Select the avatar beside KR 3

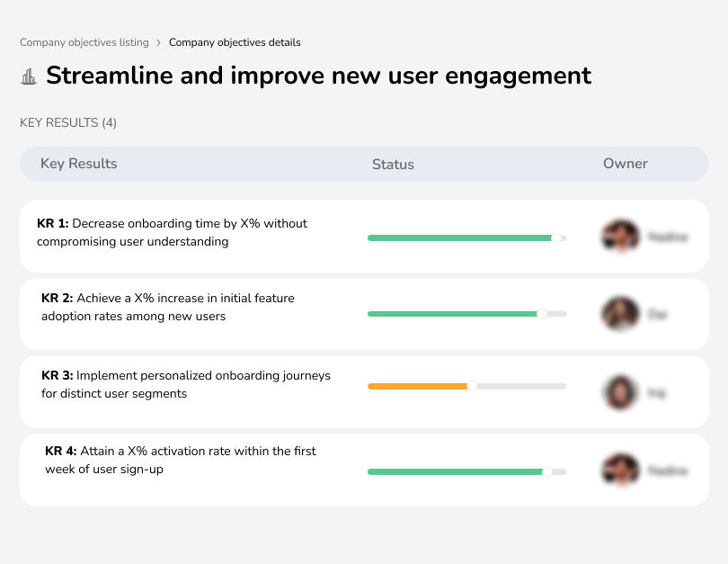coord(619,391)
